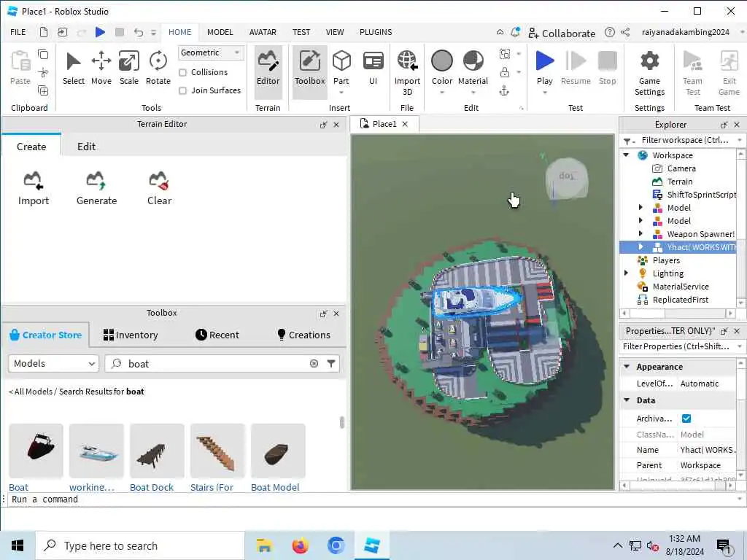Open the Models category dropdown
Viewport: 747px width, 560px height.
point(53,363)
